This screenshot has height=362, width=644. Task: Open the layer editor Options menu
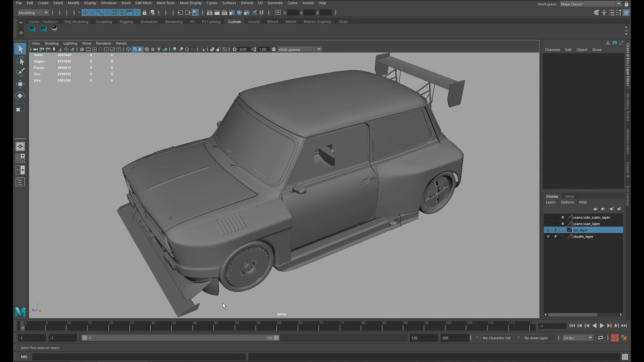pos(567,202)
